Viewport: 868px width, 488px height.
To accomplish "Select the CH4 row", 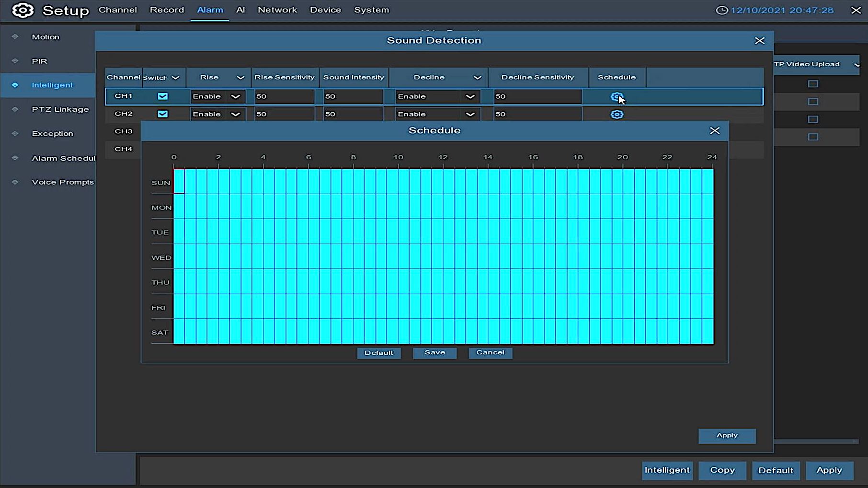I will 124,149.
